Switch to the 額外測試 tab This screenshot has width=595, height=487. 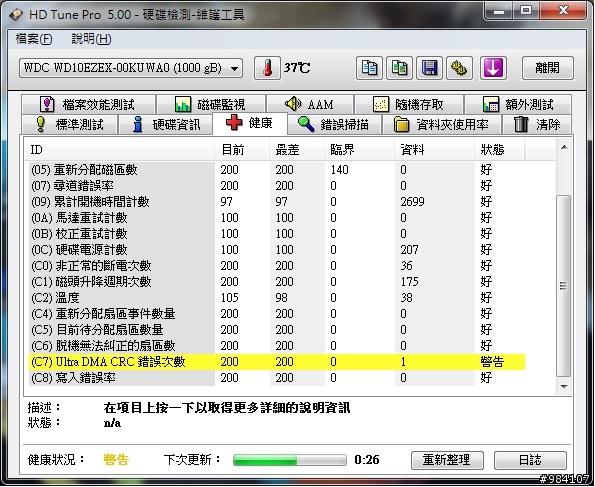click(x=518, y=104)
